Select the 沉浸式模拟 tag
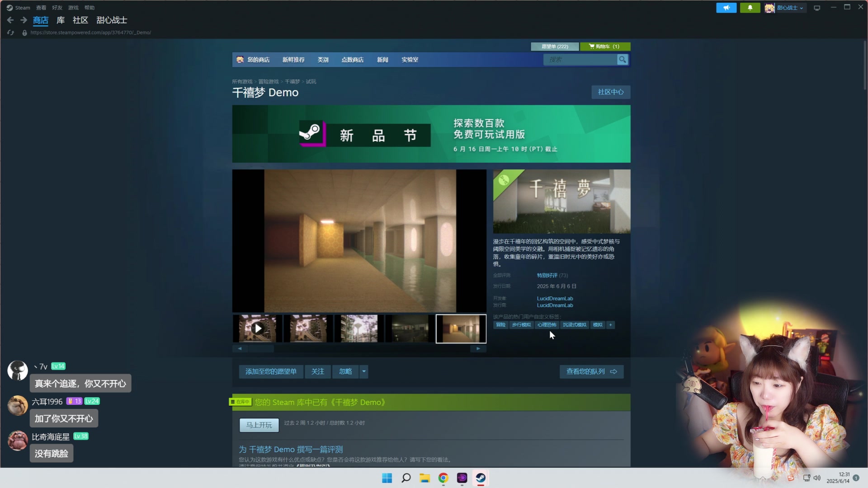Viewport: 868px width, 488px height. 575,325
